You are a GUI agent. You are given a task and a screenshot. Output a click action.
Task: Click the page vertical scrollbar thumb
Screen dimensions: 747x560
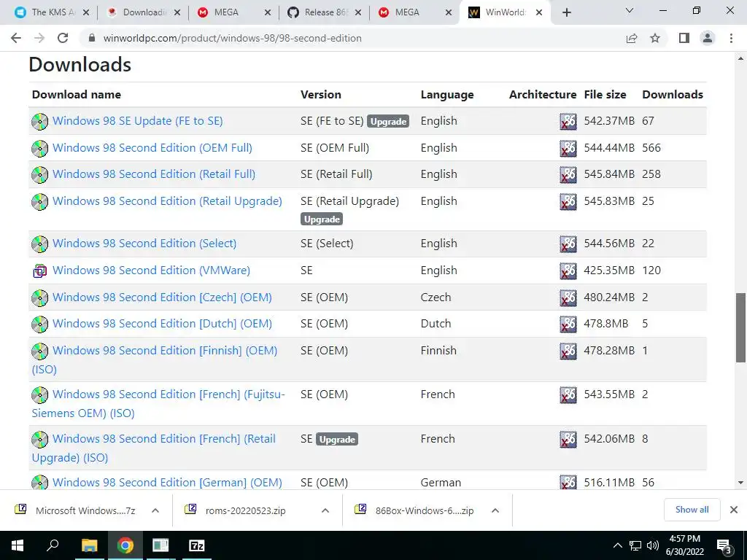tap(740, 328)
